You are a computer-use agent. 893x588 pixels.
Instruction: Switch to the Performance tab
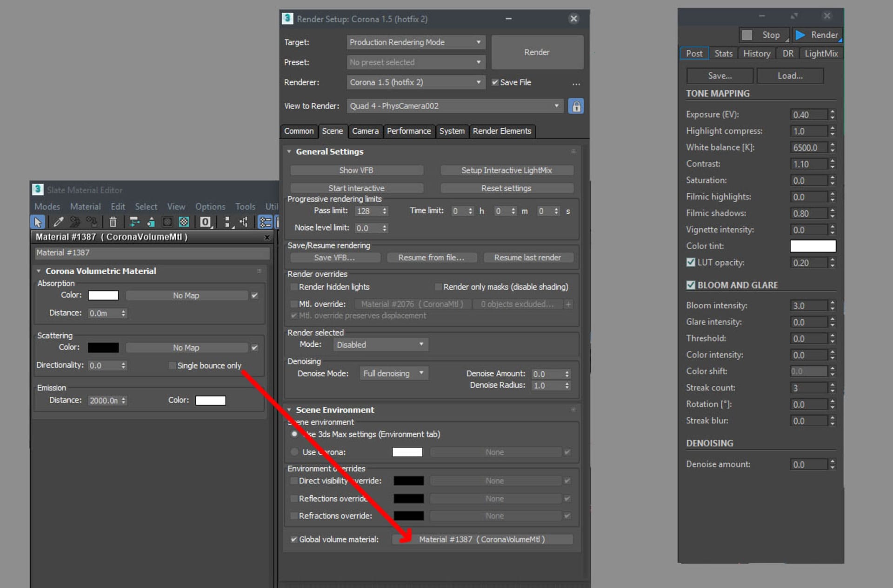coord(409,131)
